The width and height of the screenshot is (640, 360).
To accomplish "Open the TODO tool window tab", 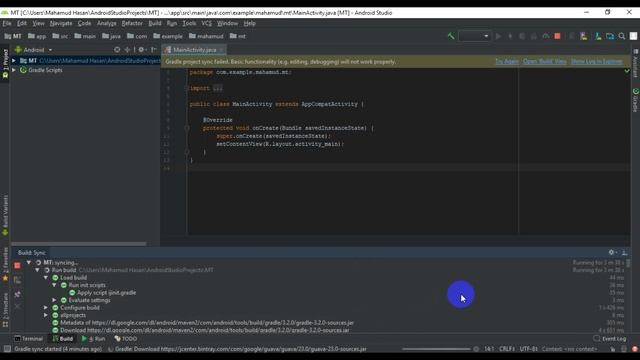I will point(126,339).
